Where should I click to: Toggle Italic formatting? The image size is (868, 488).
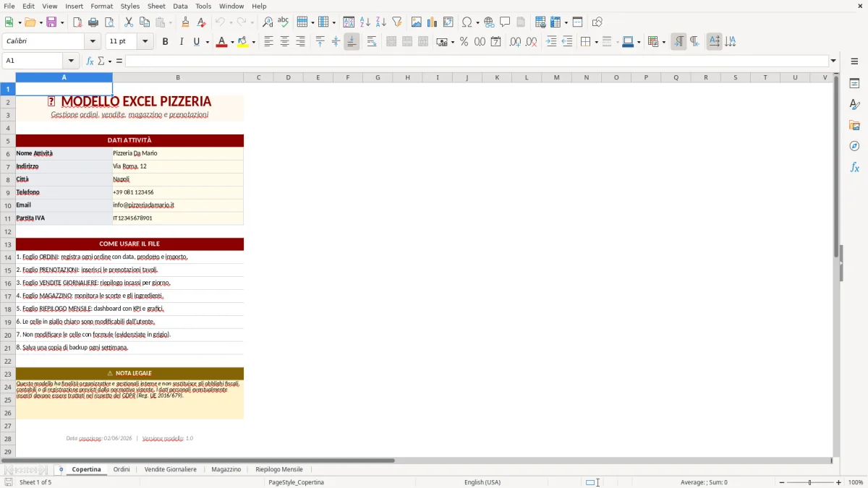coord(181,42)
